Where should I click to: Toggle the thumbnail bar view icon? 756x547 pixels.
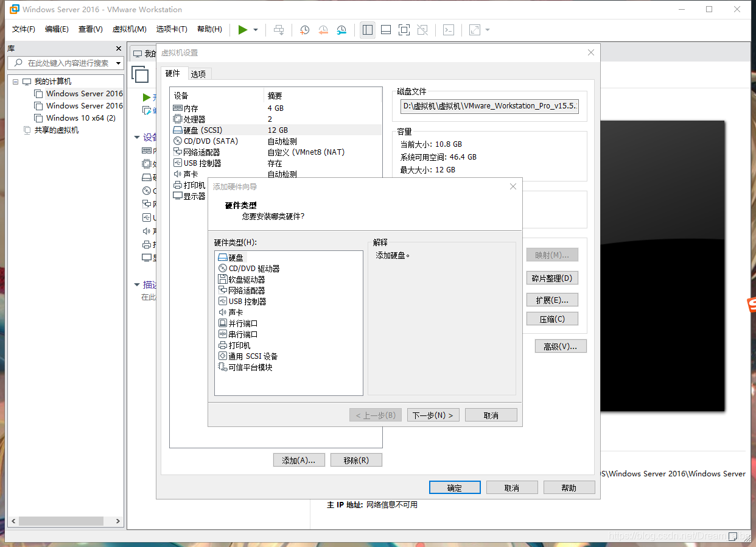click(385, 30)
